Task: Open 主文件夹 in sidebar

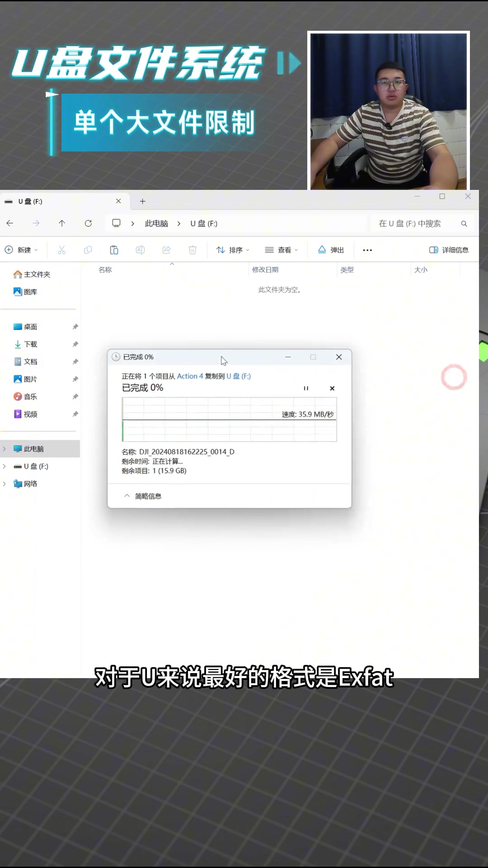Action: (32, 274)
